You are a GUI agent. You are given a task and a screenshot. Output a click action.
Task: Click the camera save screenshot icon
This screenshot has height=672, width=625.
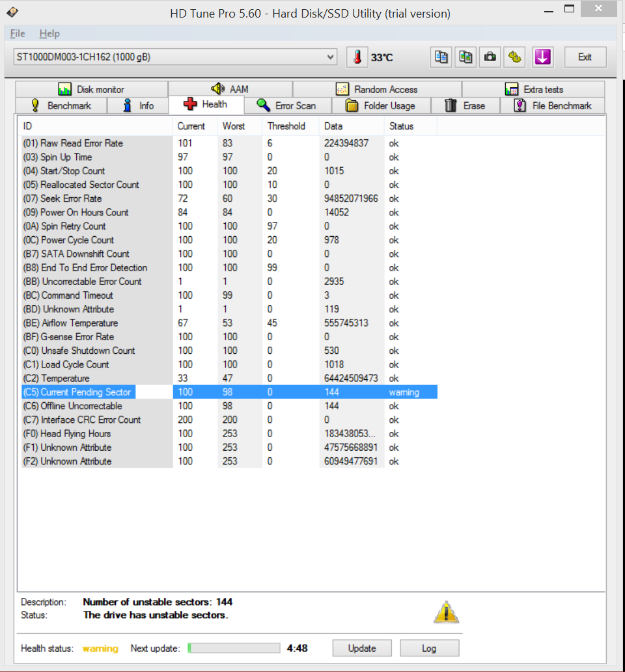tap(490, 57)
